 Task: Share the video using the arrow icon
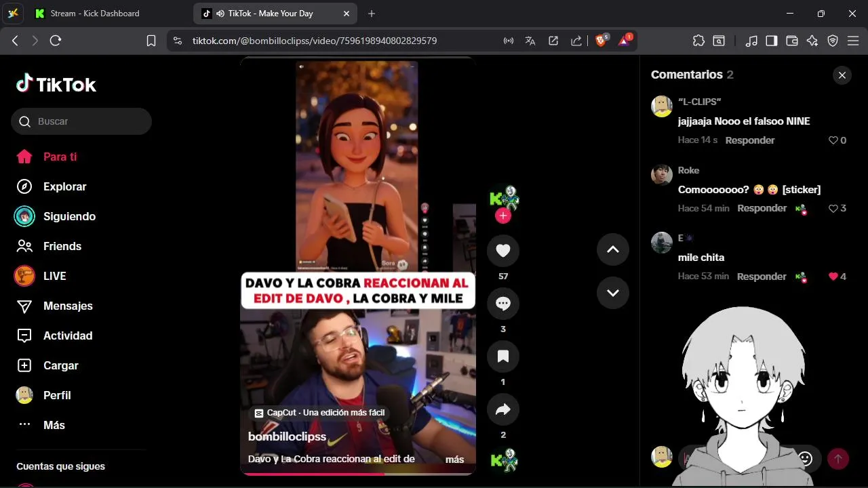(x=503, y=409)
